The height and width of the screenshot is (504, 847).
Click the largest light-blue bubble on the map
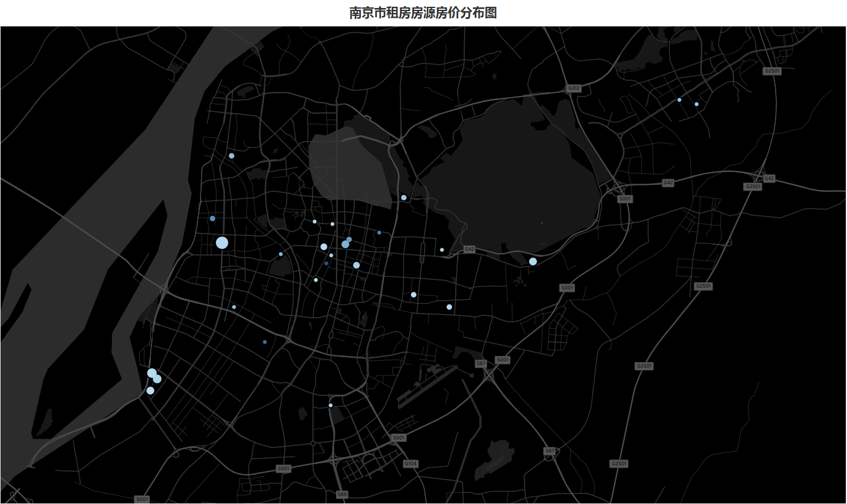[222, 243]
